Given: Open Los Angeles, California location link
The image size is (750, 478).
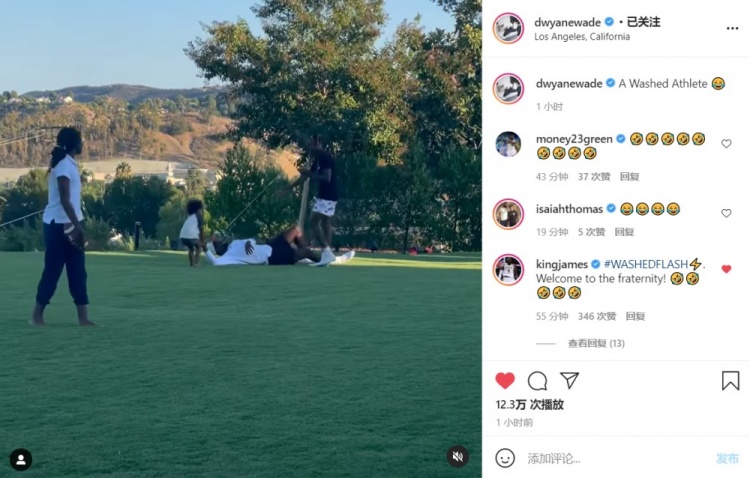Looking at the screenshot, I should tap(582, 37).
